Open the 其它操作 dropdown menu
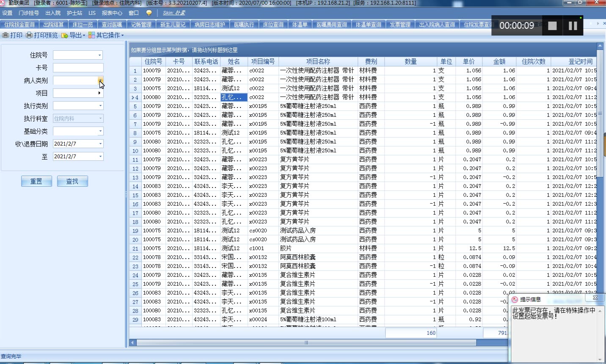606x364 pixels. click(x=106, y=35)
